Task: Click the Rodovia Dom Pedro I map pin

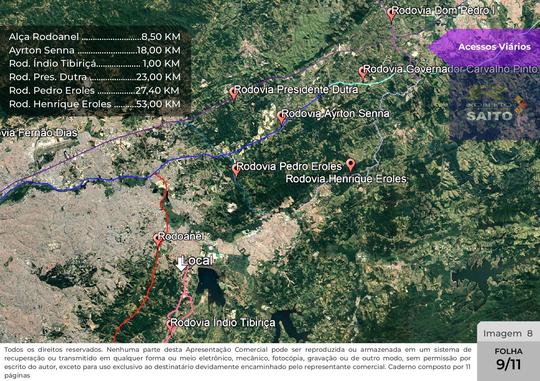Action: [391, 15]
